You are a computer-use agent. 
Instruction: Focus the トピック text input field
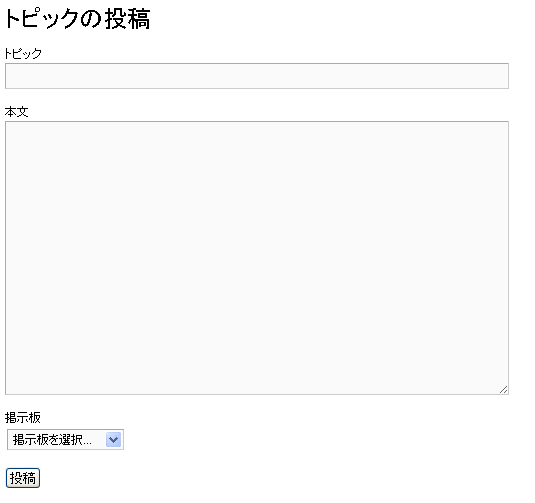pos(257,76)
